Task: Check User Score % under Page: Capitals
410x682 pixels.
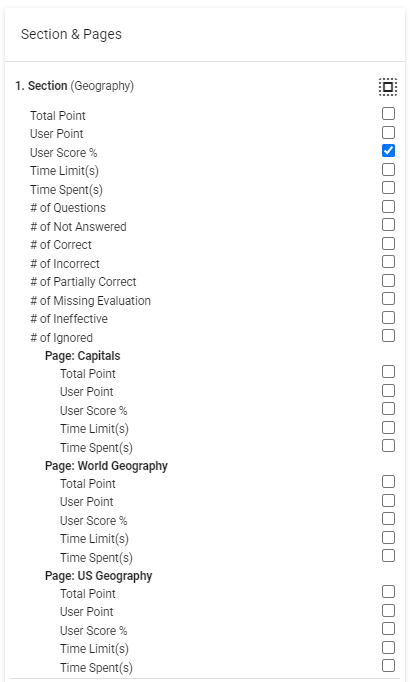Action: (x=388, y=409)
